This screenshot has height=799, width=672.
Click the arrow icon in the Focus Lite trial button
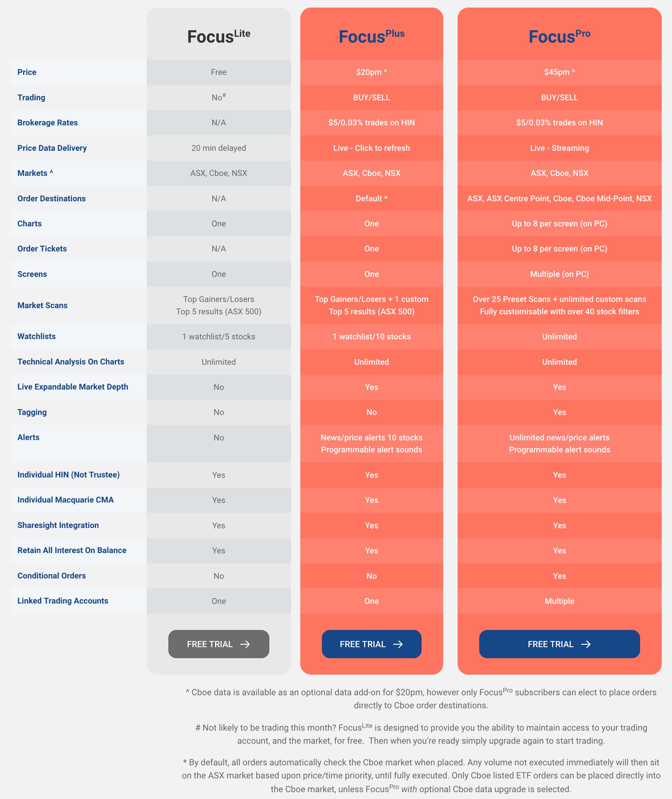click(x=245, y=644)
